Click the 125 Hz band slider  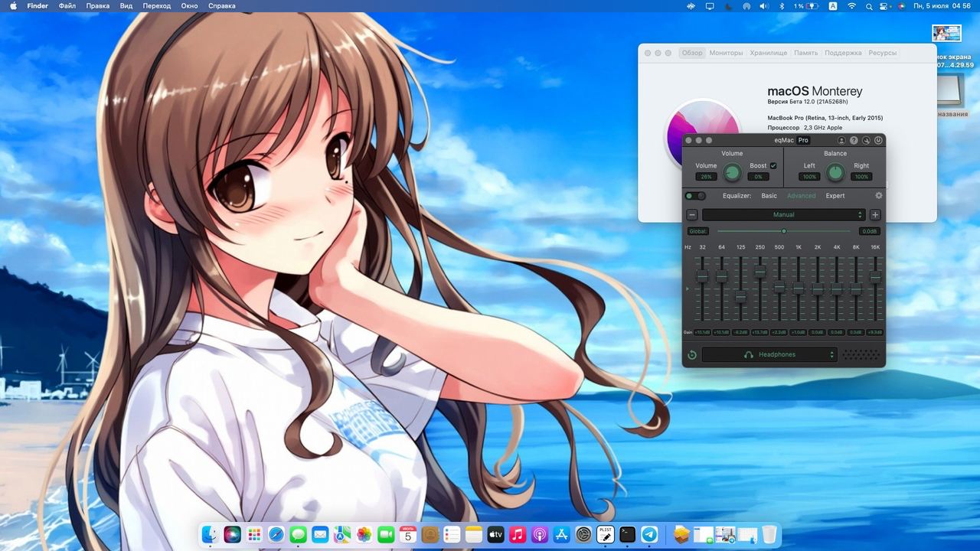740,289
